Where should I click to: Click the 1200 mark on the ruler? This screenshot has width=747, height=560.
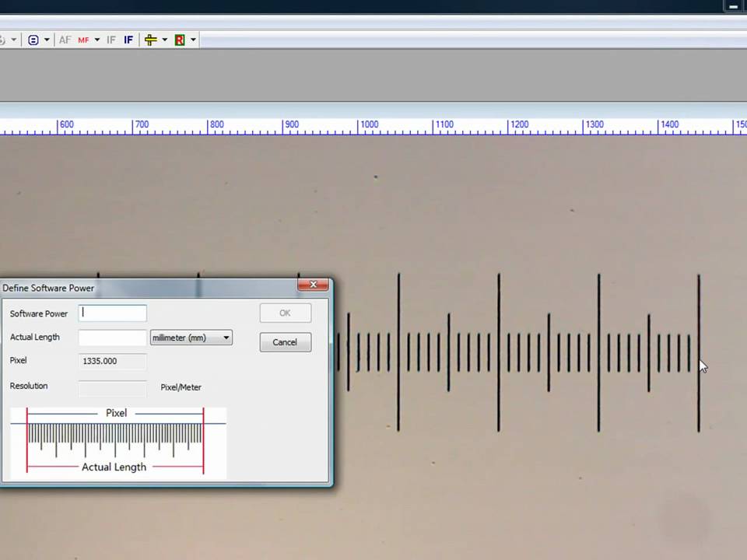pyautogui.click(x=519, y=124)
